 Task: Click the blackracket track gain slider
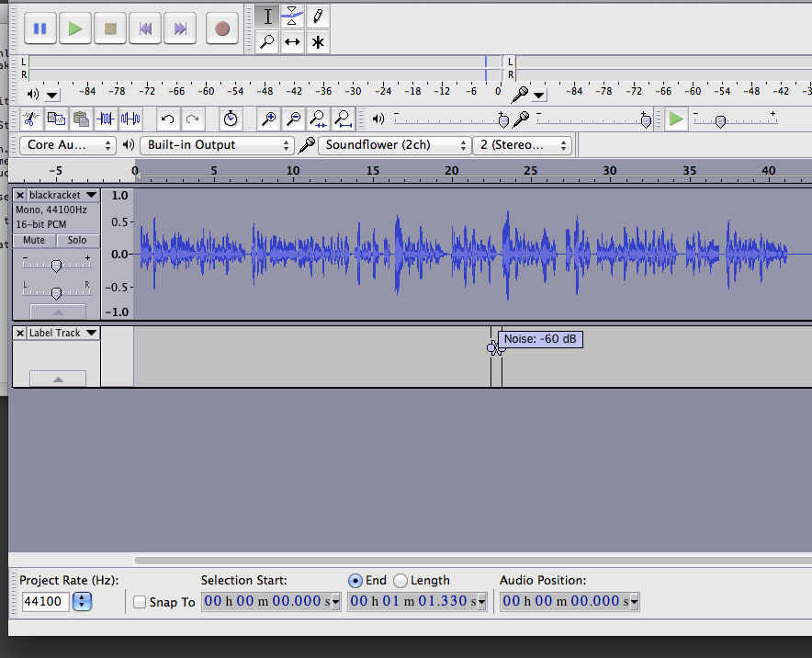coord(56,266)
